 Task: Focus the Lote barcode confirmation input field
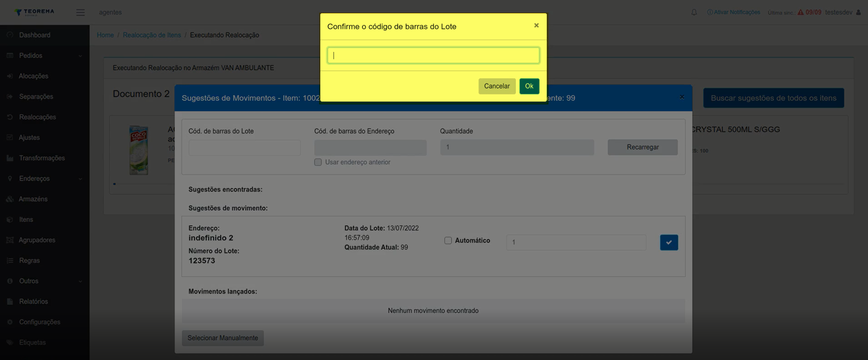[x=433, y=56]
